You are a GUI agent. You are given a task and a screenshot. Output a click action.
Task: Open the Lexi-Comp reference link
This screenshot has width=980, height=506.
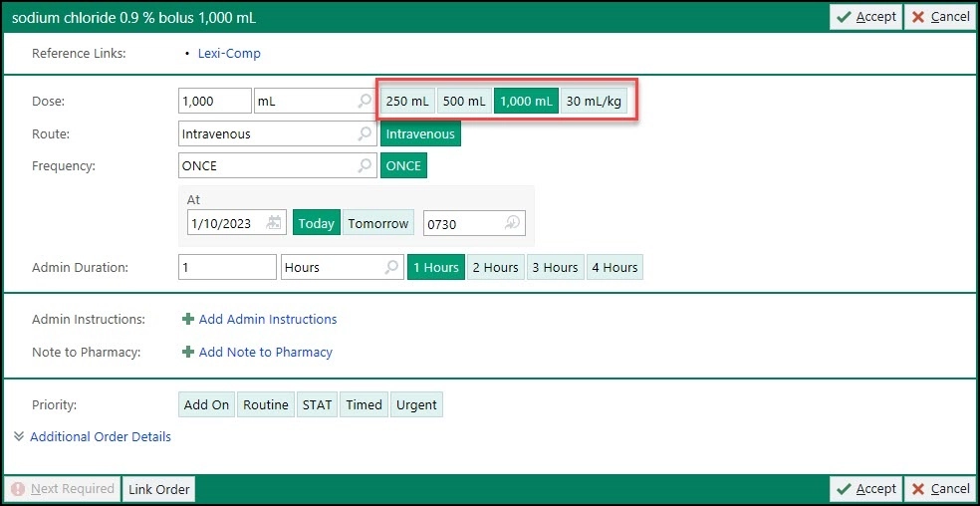pyautogui.click(x=229, y=54)
